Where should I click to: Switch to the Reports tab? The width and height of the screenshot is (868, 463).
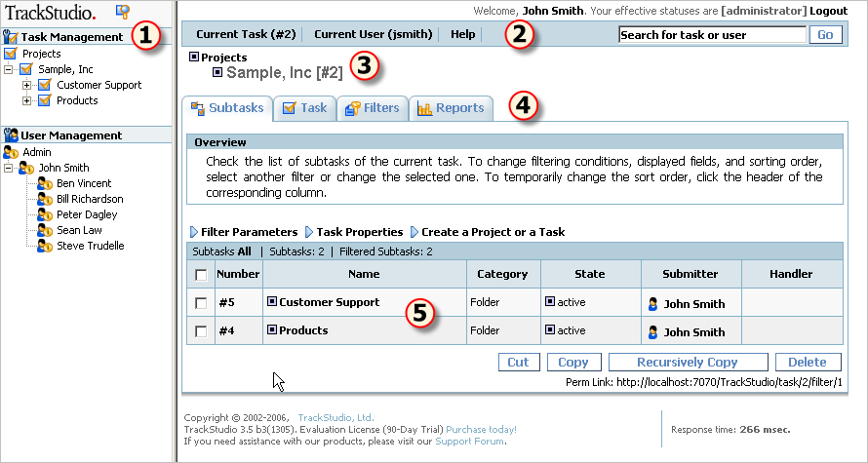(x=452, y=108)
